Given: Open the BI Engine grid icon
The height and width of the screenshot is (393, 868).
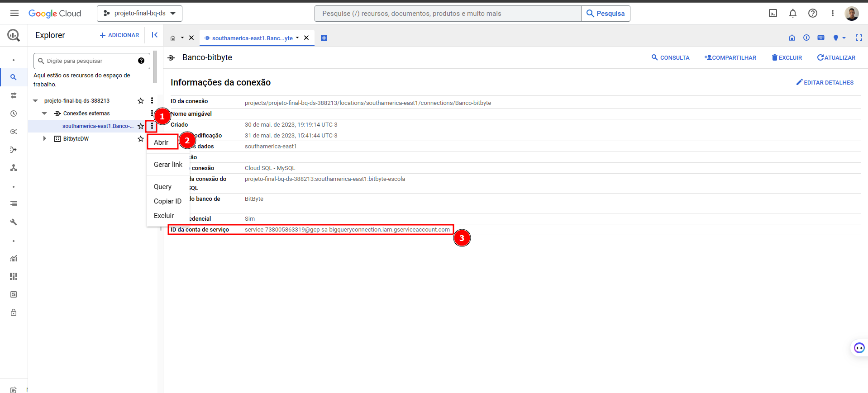Looking at the screenshot, I should (14, 294).
